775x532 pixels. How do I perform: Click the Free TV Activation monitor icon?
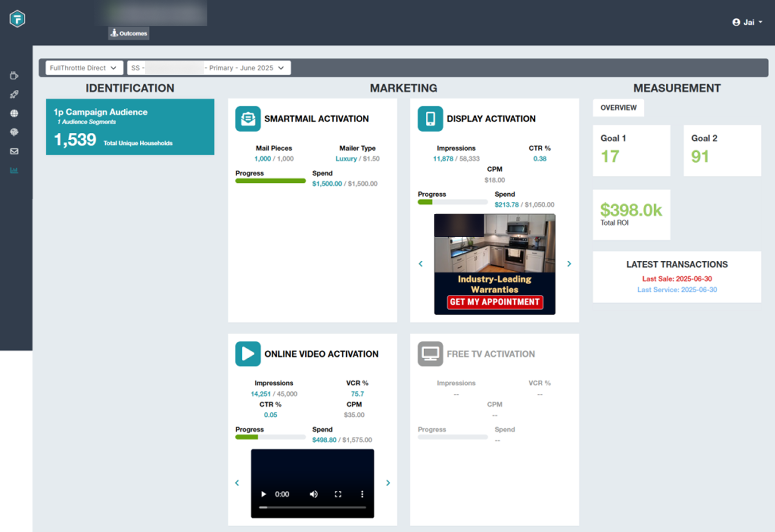(430, 354)
